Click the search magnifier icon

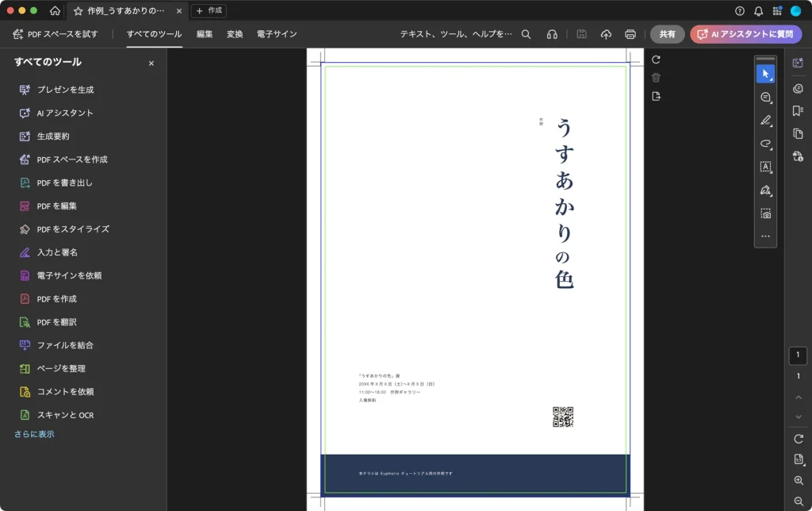click(526, 34)
